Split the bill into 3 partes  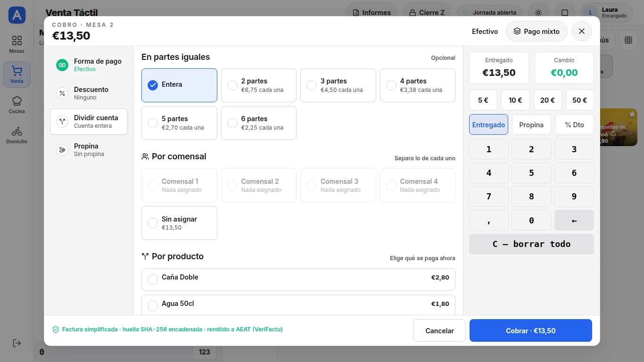point(338,85)
